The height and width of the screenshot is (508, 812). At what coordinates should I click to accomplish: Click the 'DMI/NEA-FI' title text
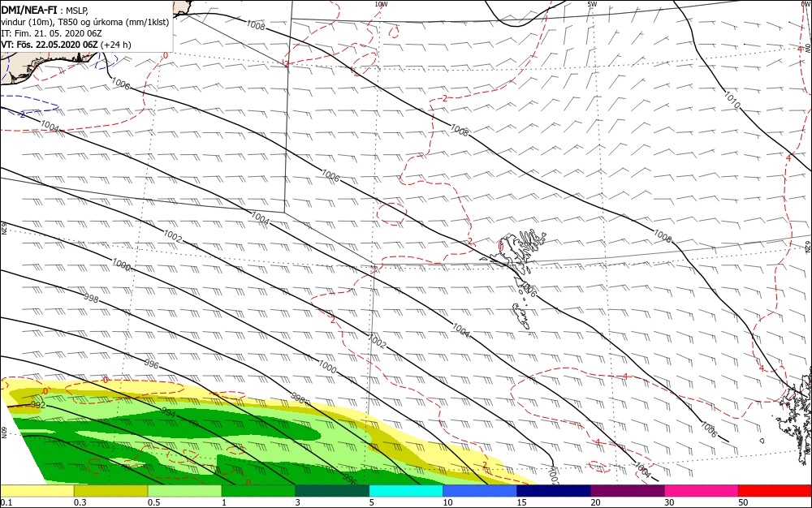[29, 9]
